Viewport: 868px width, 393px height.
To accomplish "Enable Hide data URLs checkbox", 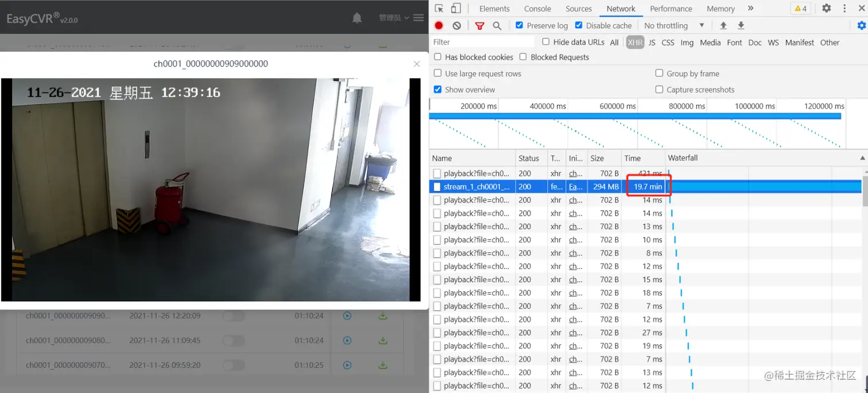I will pos(546,42).
